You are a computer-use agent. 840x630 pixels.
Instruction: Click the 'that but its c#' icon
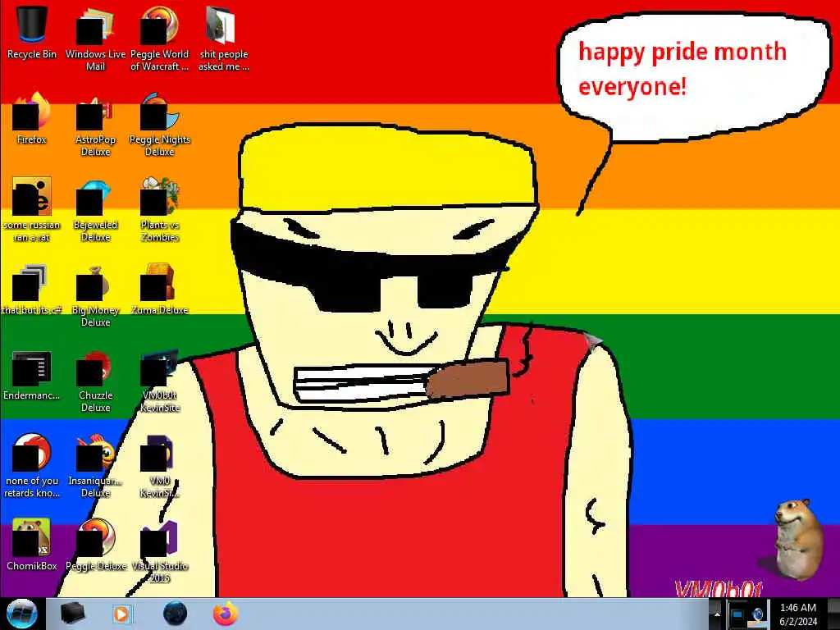(x=32, y=289)
